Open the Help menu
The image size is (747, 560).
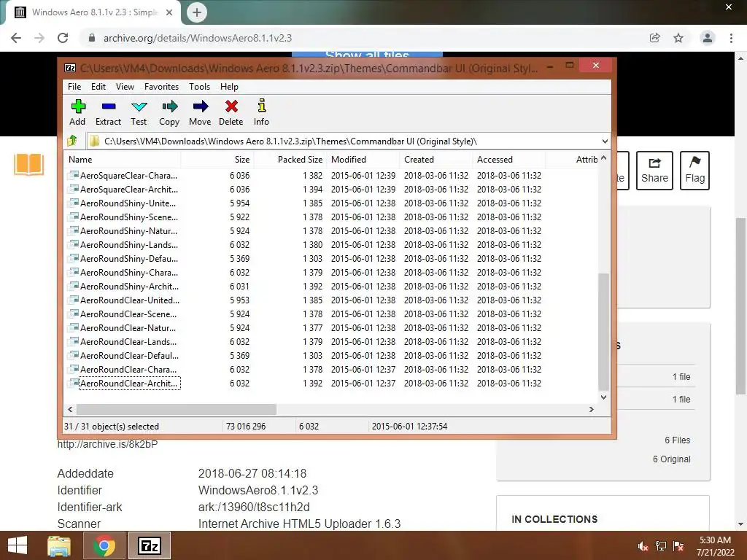[229, 87]
